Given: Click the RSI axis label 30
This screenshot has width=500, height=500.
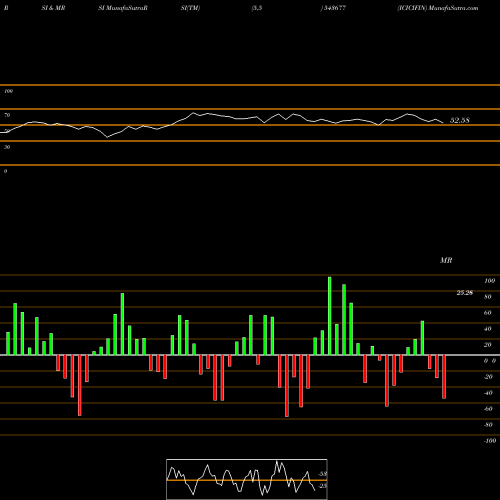Looking at the screenshot, I should tap(7, 147).
